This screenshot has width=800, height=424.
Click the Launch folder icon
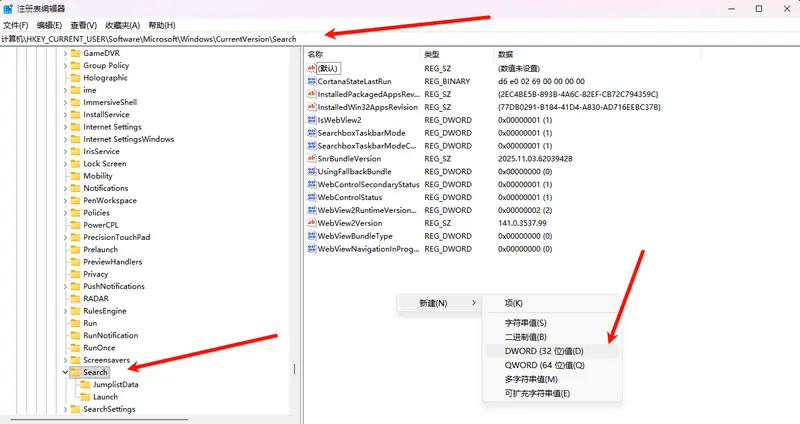(85, 396)
